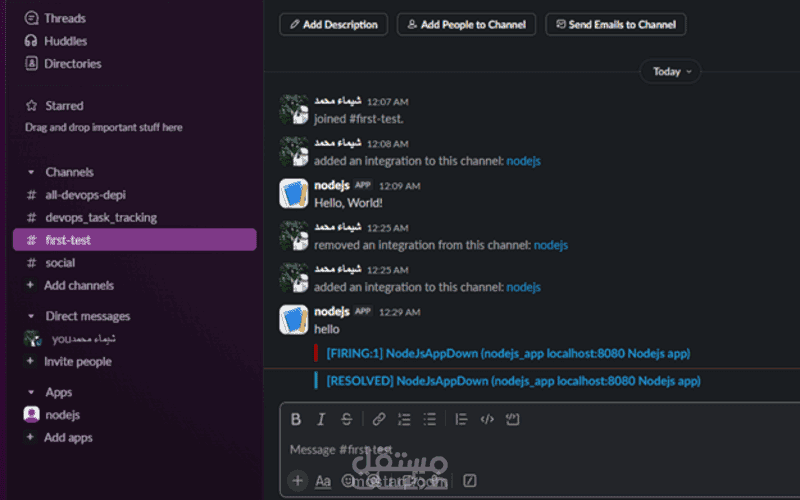Viewport: 800px width, 500px height.
Task: Click nodejs app avatar at 12:29 AM message
Action: (294, 319)
